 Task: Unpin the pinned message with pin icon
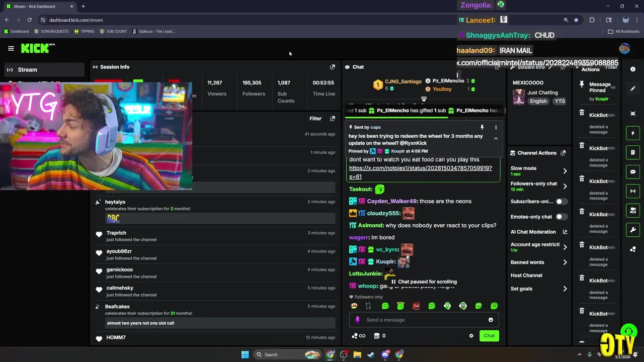pyautogui.click(x=482, y=128)
